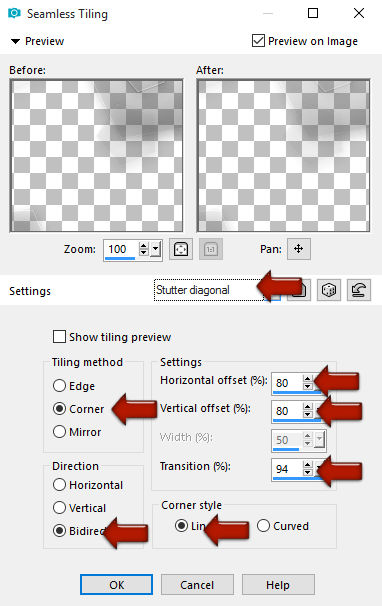This screenshot has width=382, height=606.
Task: Click the reset to default arrow icon
Action: click(x=358, y=290)
